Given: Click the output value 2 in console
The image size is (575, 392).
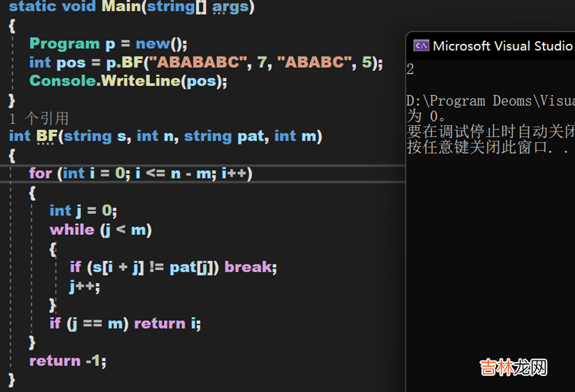Looking at the screenshot, I should tap(410, 70).
